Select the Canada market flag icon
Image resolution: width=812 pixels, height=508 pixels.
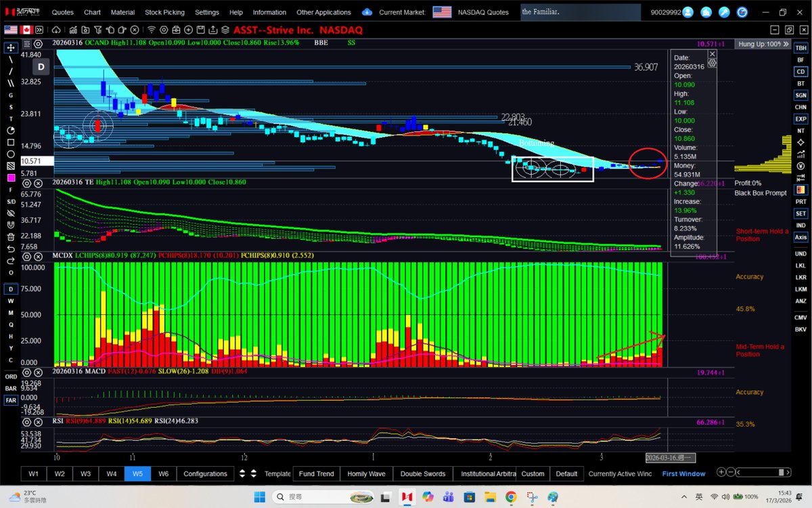tap(27, 30)
